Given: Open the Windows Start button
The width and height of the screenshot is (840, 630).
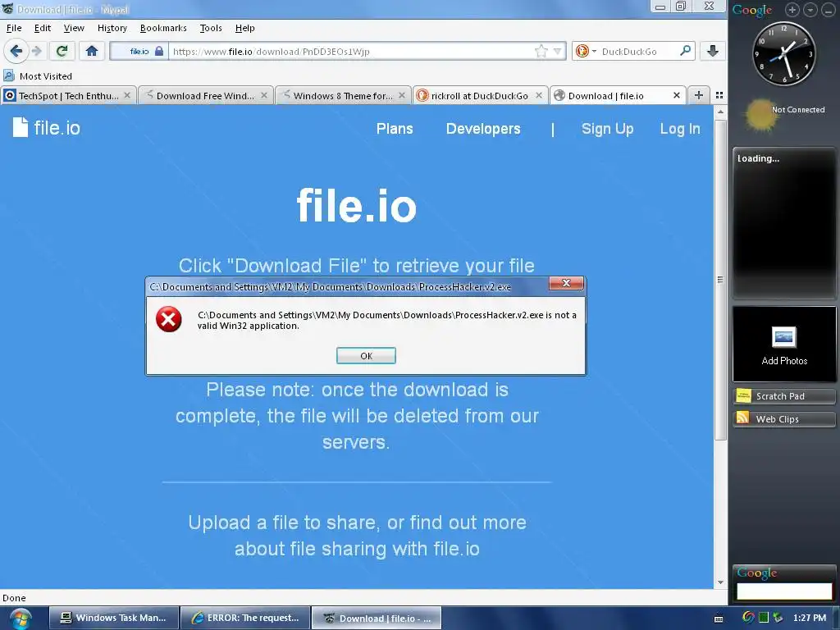Looking at the screenshot, I should point(20,619).
